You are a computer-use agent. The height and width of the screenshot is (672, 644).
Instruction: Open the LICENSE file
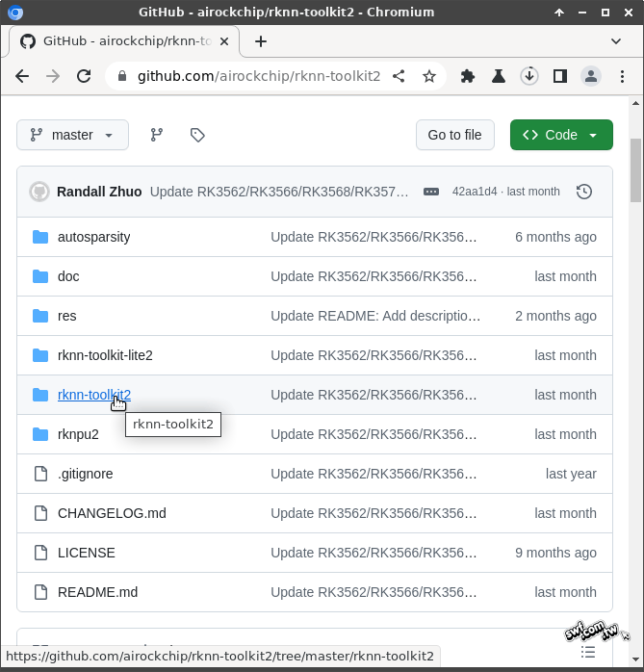87,553
